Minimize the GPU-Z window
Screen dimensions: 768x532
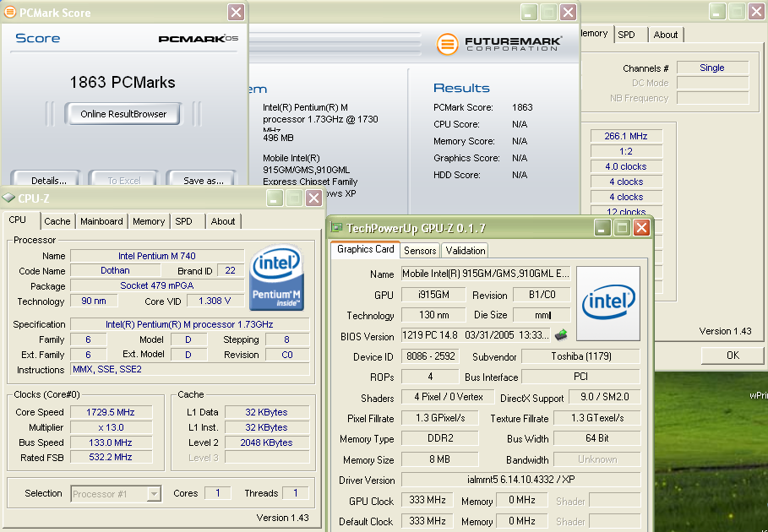tap(602, 228)
